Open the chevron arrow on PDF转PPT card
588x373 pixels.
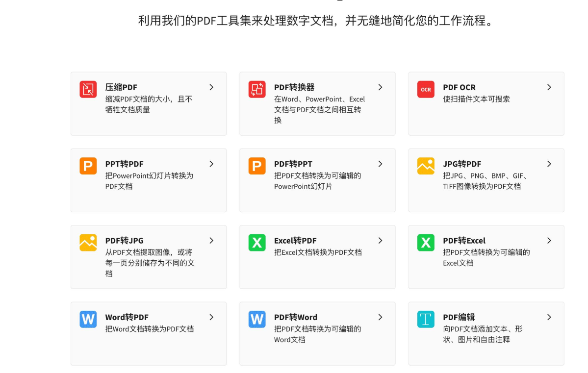pos(380,164)
